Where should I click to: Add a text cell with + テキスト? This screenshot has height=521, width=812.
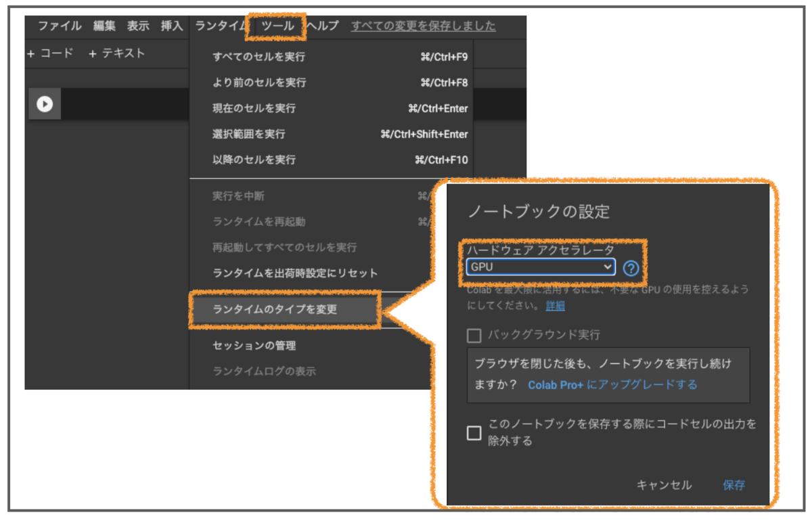pos(116,53)
